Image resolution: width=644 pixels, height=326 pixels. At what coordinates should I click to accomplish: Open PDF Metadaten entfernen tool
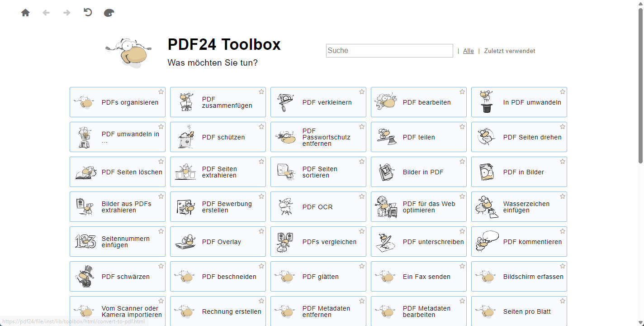coord(318,311)
